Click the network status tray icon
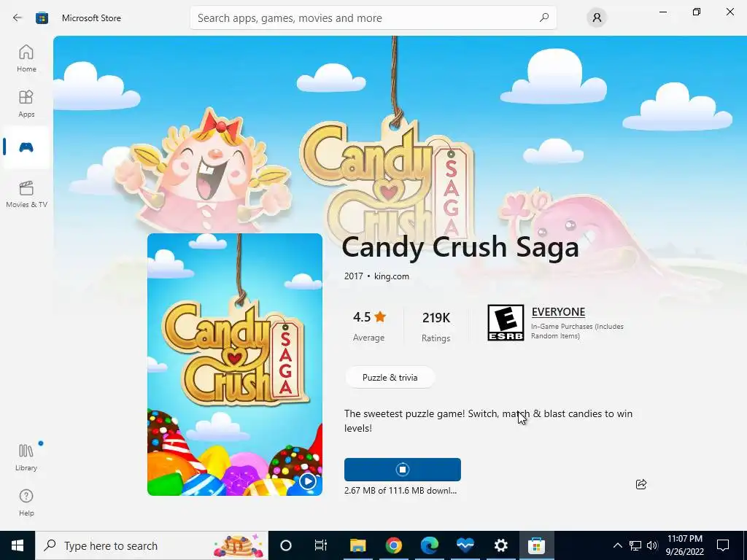Image resolution: width=747 pixels, height=560 pixels. pyautogui.click(x=635, y=545)
